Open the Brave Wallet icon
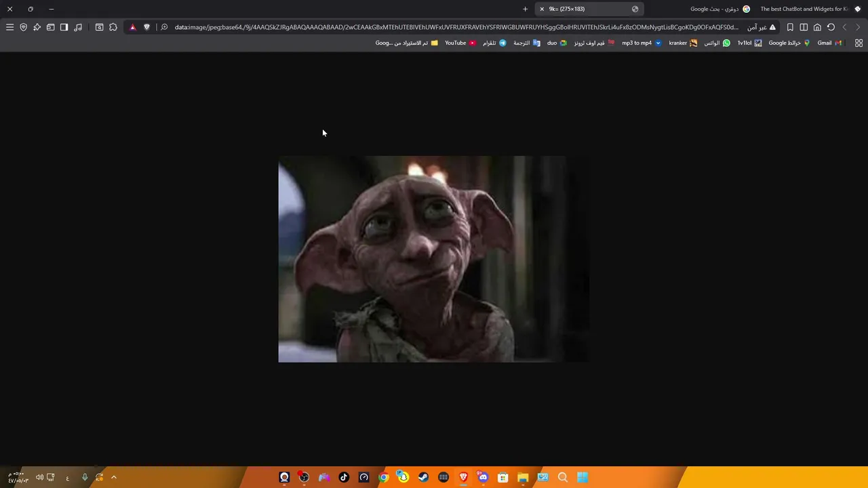Image resolution: width=868 pixels, height=488 pixels. point(50,27)
